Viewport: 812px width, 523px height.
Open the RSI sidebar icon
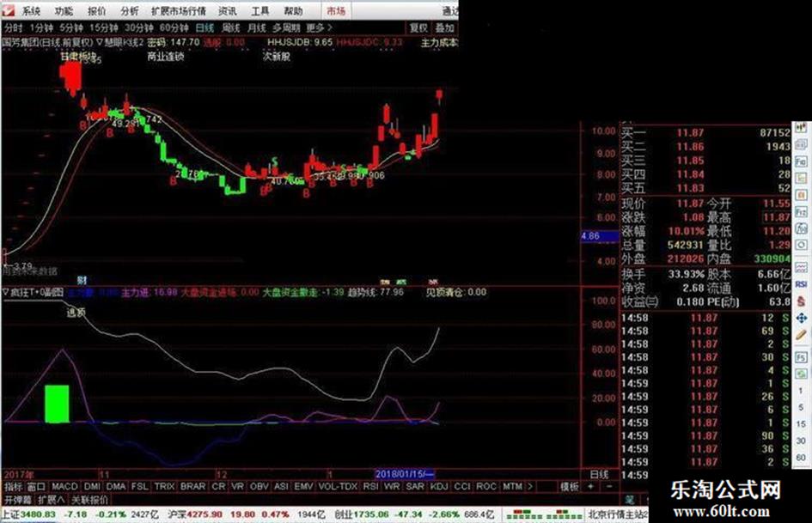(802, 284)
